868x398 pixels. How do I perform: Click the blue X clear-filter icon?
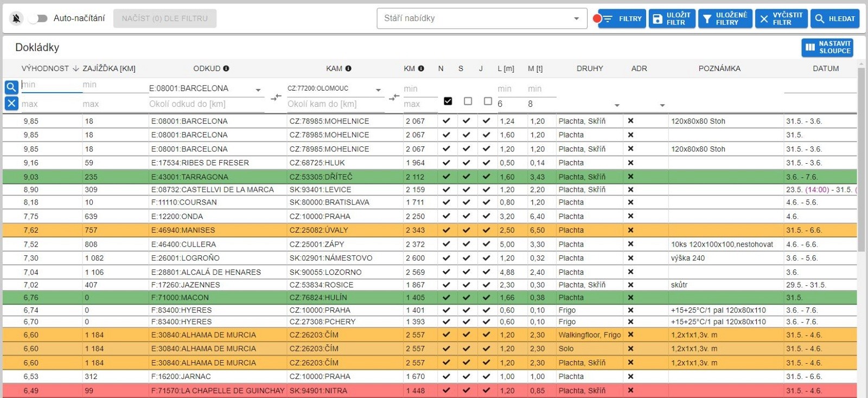tap(11, 103)
